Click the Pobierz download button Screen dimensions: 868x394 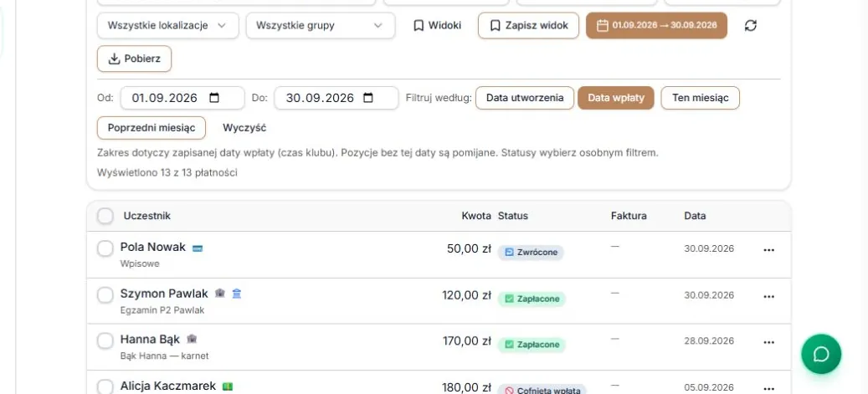coord(135,59)
